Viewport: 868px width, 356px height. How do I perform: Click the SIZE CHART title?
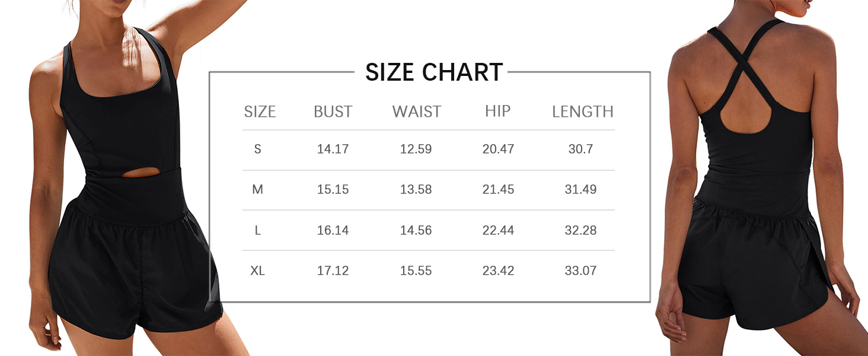coord(434,72)
